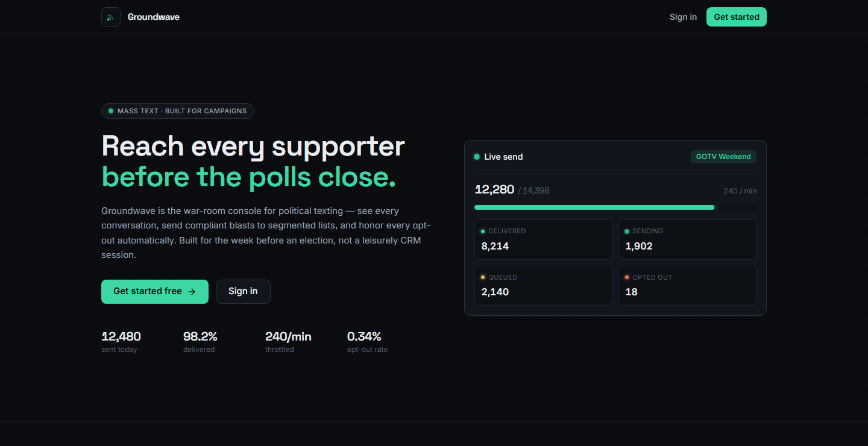
Task: Click the Reach every supporter headline
Action: (253, 146)
